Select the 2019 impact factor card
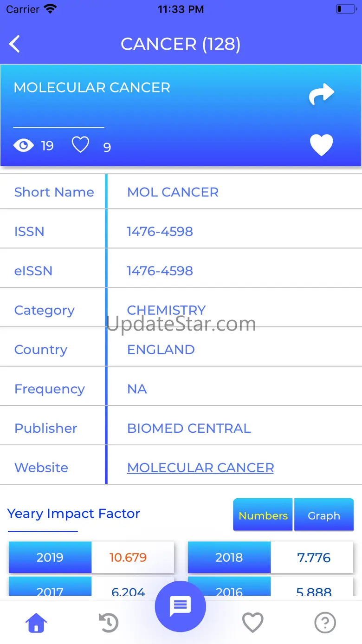 tap(91, 557)
